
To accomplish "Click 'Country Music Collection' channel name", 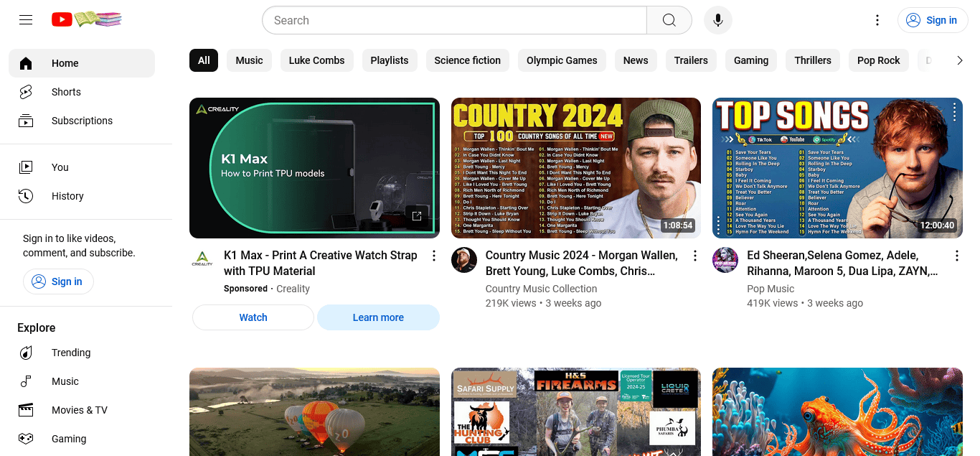I will point(541,289).
